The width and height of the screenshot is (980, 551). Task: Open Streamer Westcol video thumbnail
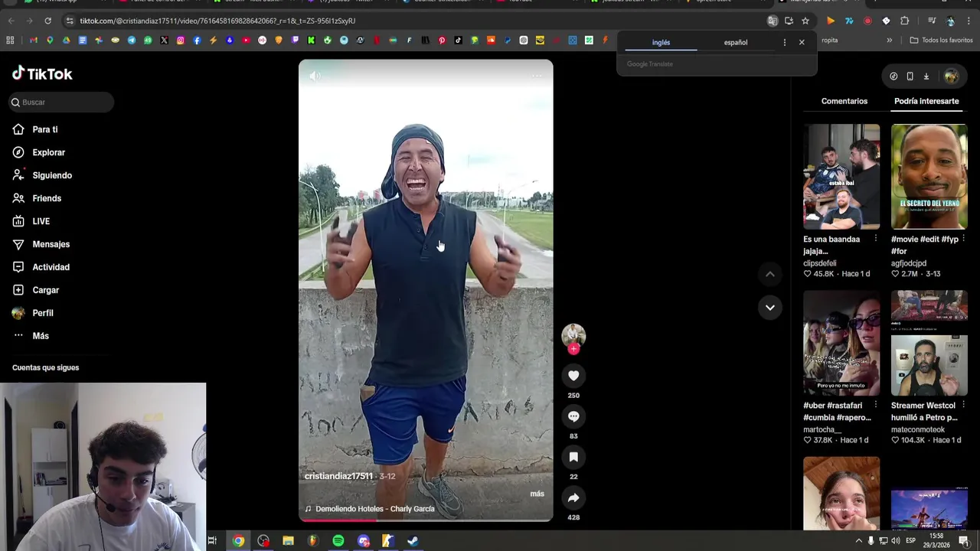[x=929, y=343]
